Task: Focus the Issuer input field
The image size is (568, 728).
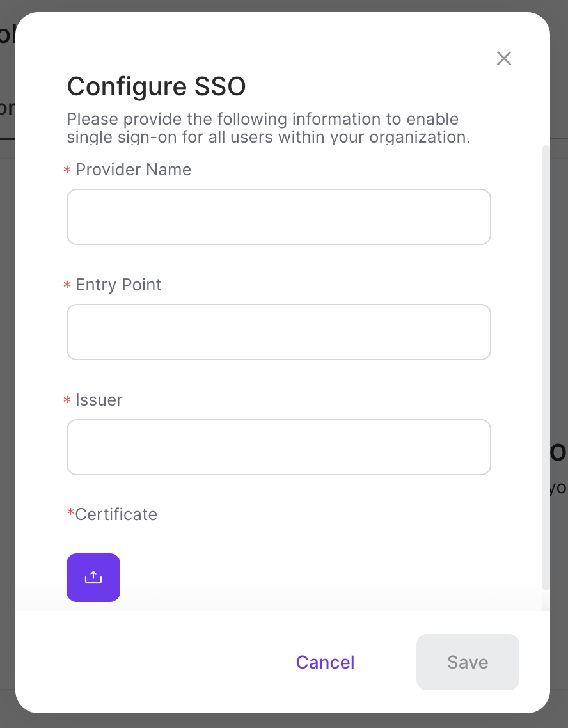Action: (278, 447)
